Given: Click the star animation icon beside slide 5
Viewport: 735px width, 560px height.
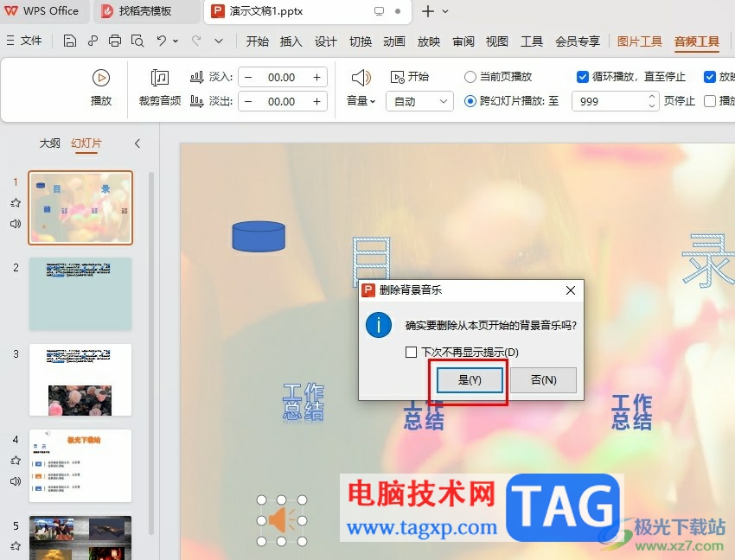Looking at the screenshot, I should point(16,546).
